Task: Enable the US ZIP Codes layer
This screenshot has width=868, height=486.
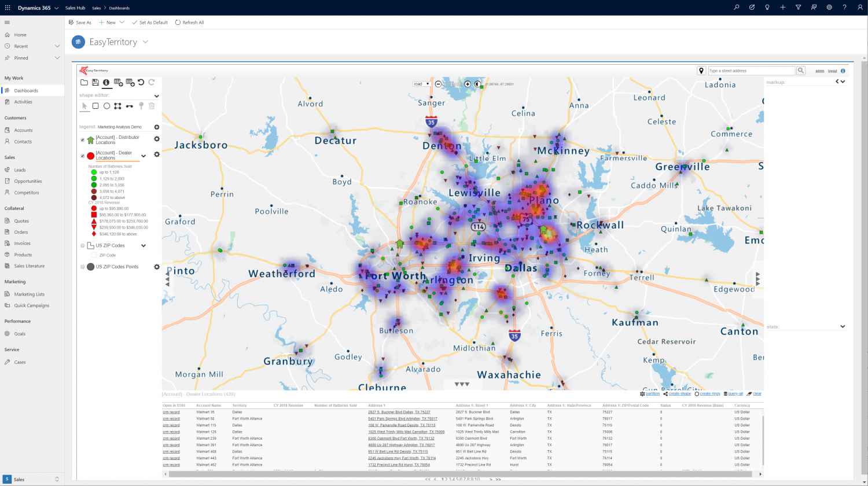Action: click(x=82, y=245)
